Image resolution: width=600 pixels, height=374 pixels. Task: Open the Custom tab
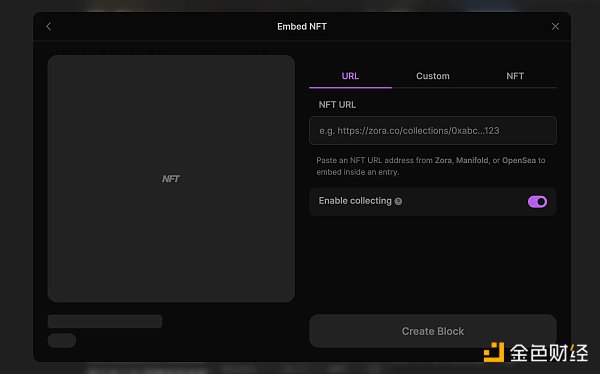pyautogui.click(x=433, y=76)
